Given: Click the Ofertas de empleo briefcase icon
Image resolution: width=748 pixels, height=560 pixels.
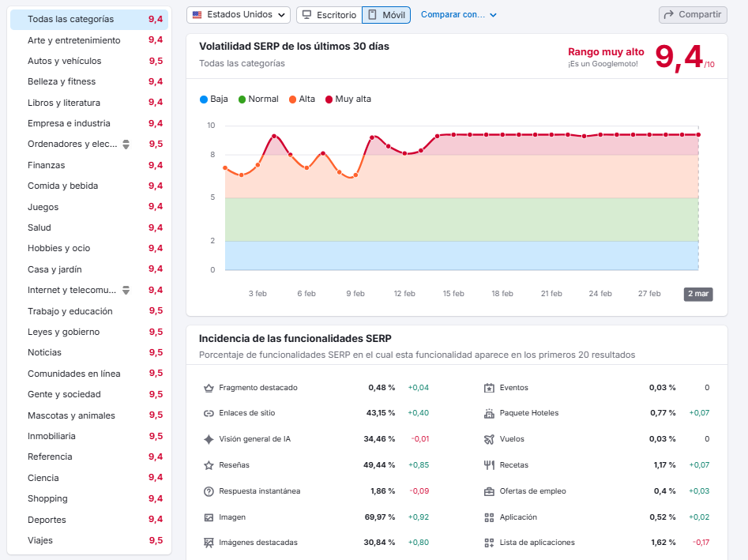Looking at the screenshot, I should pos(489,491).
